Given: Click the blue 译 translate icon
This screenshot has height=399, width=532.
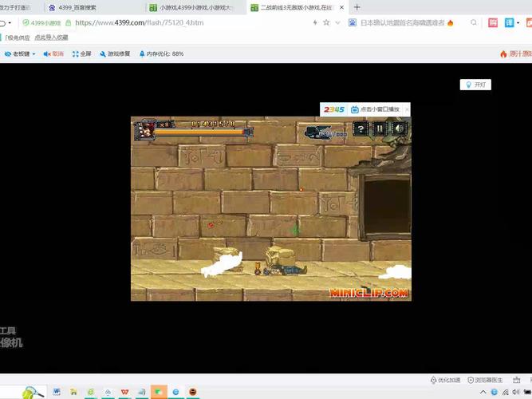Looking at the screenshot, I should 509,23.
